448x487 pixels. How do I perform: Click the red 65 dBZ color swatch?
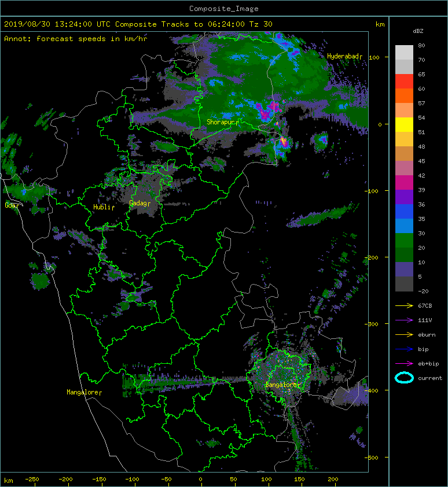(404, 82)
